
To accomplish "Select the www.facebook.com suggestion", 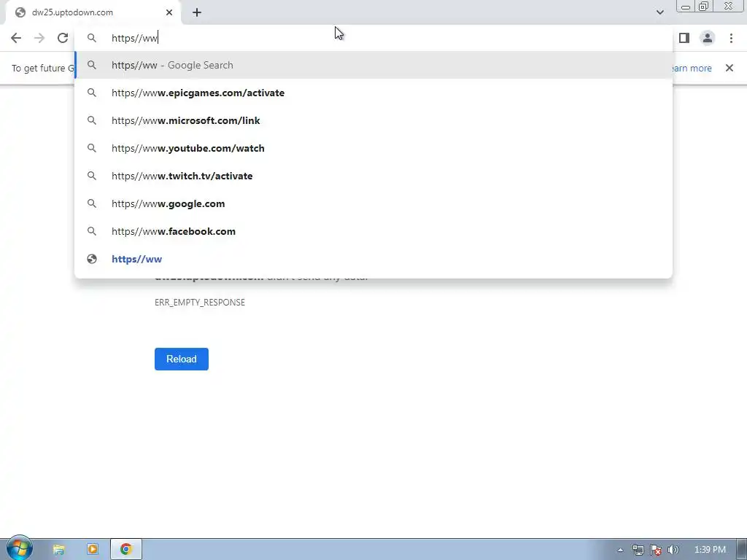I will tap(373, 231).
